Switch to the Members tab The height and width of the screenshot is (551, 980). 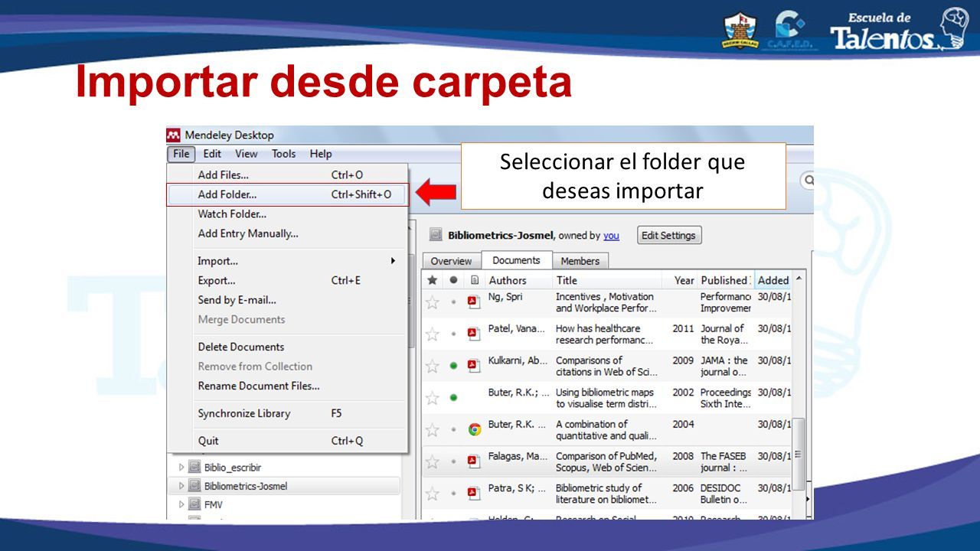[x=580, y=261]
